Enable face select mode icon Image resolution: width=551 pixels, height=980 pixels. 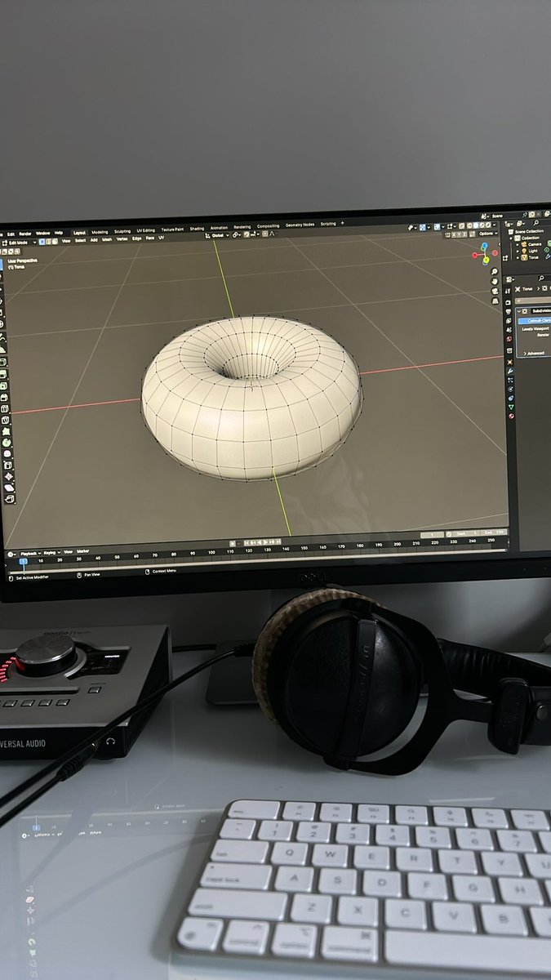click(x=55, y=242)
